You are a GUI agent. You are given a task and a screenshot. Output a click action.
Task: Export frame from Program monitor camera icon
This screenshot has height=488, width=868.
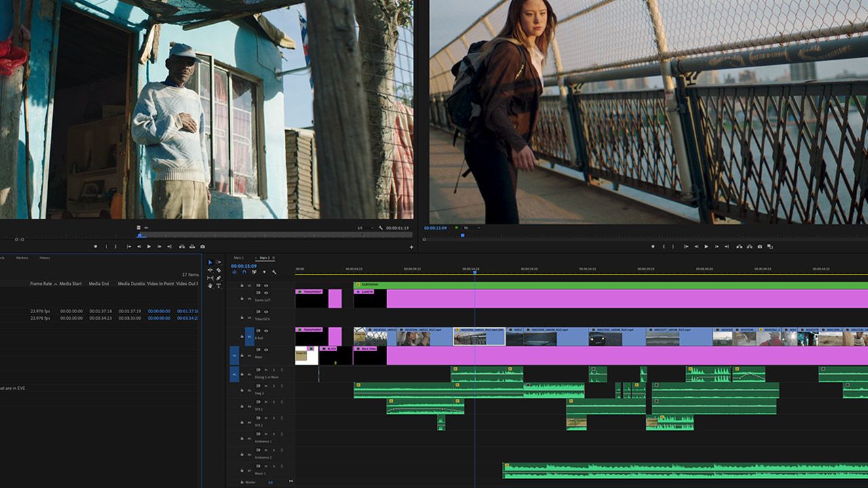[x=759, y=247]
